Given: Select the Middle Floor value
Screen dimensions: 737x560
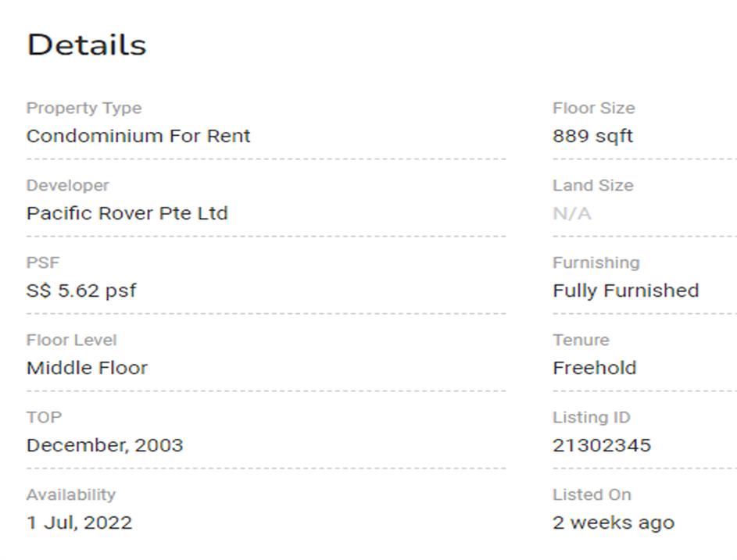Looking at the screenshot, I should point(87,368).
